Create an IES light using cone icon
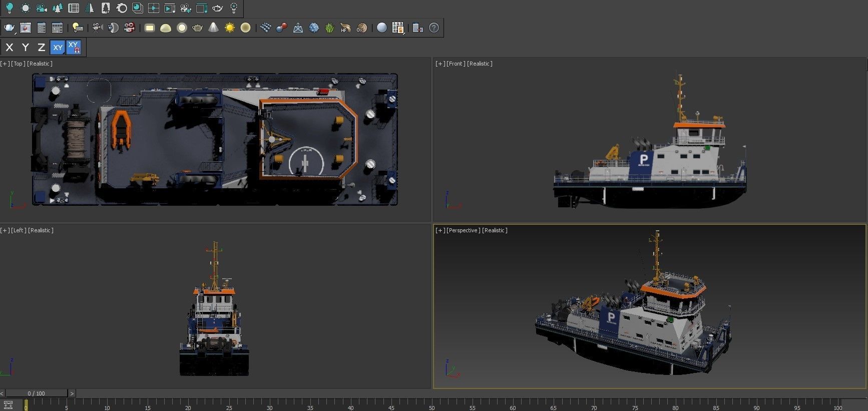 (214, 28)
